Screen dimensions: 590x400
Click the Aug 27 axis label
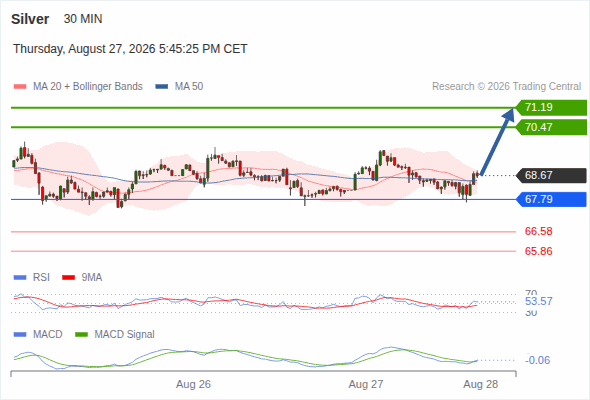[x=366, y=384]
